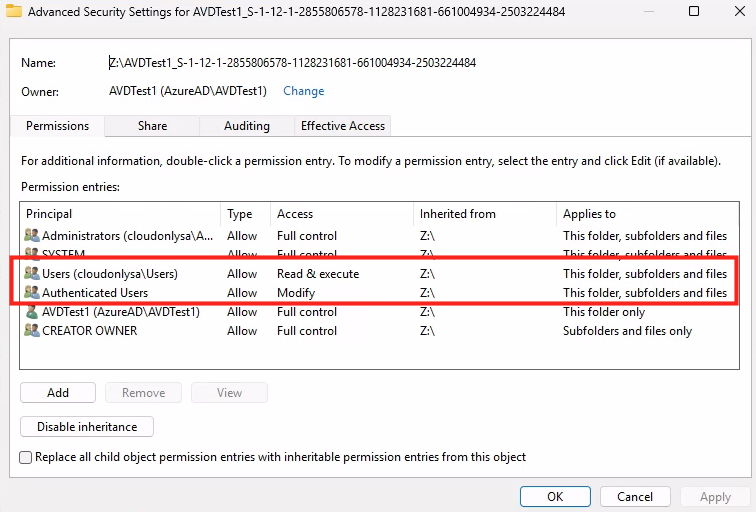Enable Replace all child object permission entries checkbox
The image size is (756, 512).
26,457
